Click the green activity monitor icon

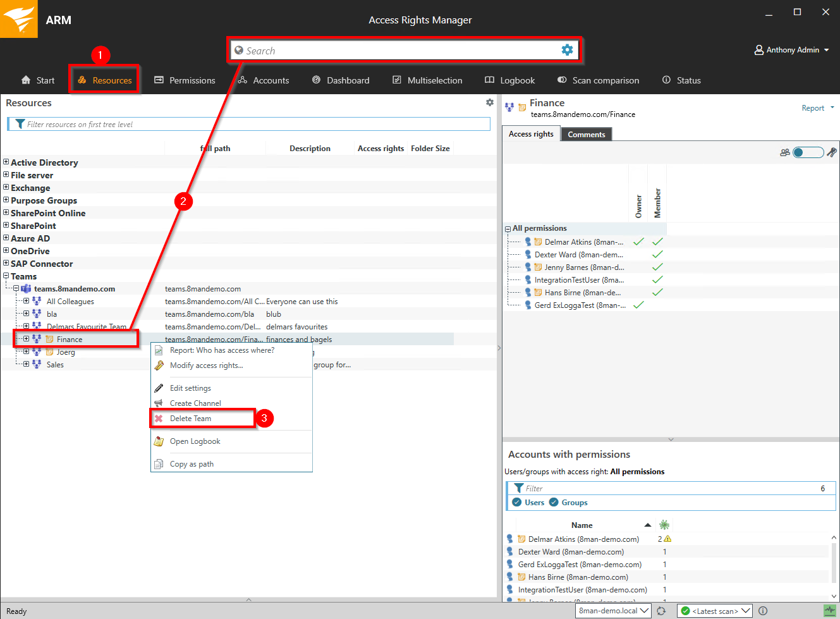(829, 611)
